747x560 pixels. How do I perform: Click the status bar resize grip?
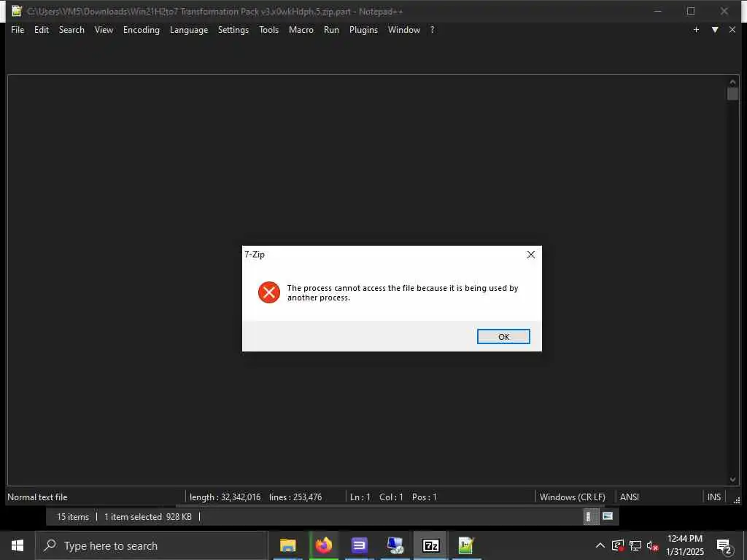click(x=737, y=499)
